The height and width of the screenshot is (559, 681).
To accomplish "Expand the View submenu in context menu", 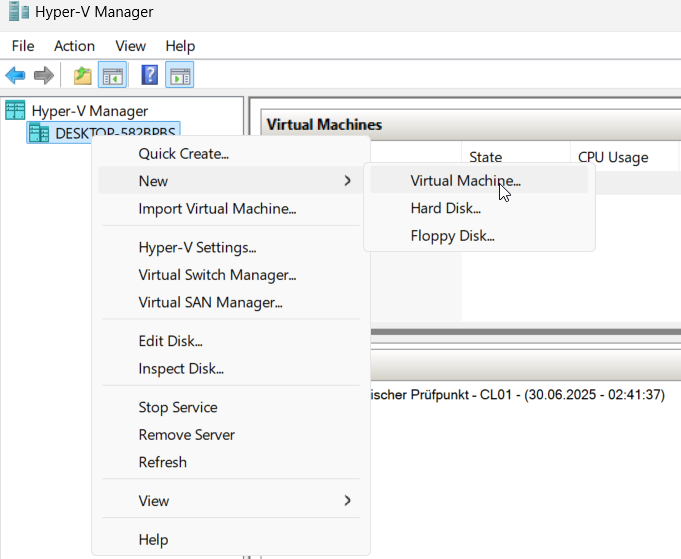I will point(347,500).
